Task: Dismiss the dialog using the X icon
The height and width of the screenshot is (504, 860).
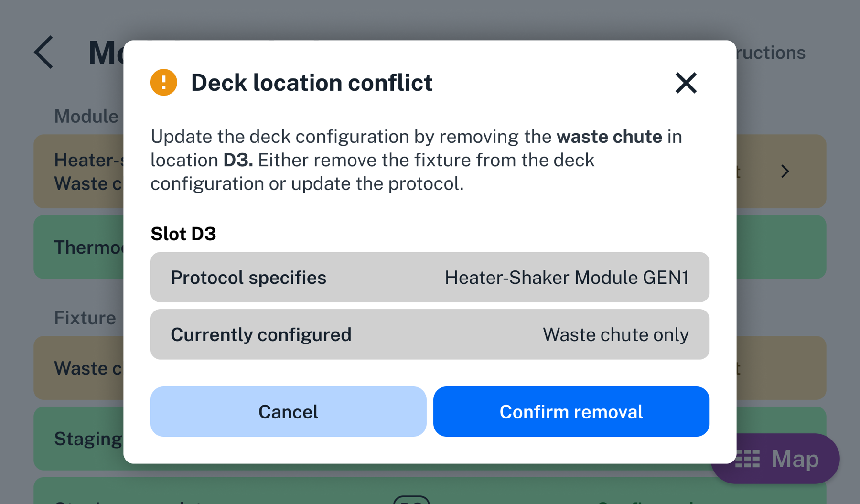Action: [x=686, y=83]
